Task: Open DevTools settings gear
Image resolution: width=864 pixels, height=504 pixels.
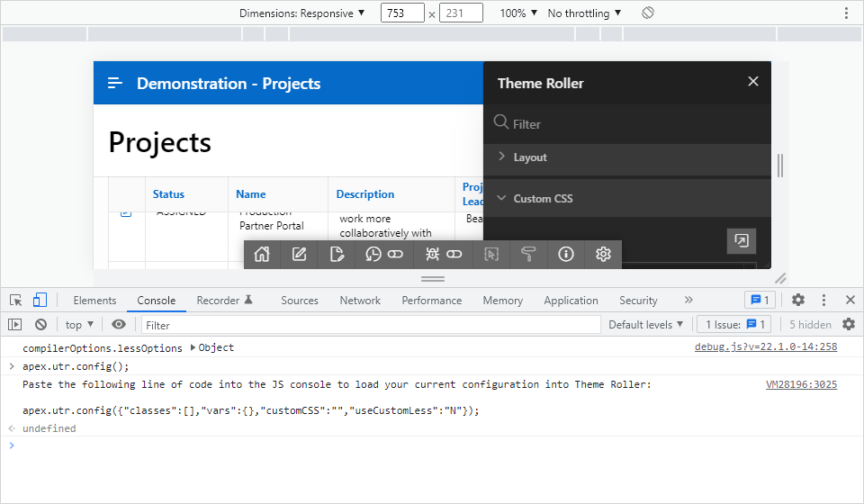Action: coord(798,300)
